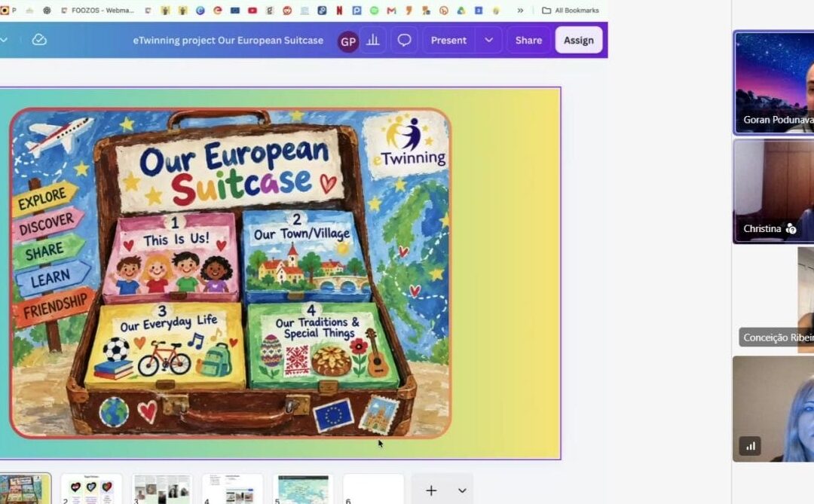The height and width of the screenshot is (504, 814).
Task: Select slide 4 thumbnail
Action: click(x=233, y=489)
